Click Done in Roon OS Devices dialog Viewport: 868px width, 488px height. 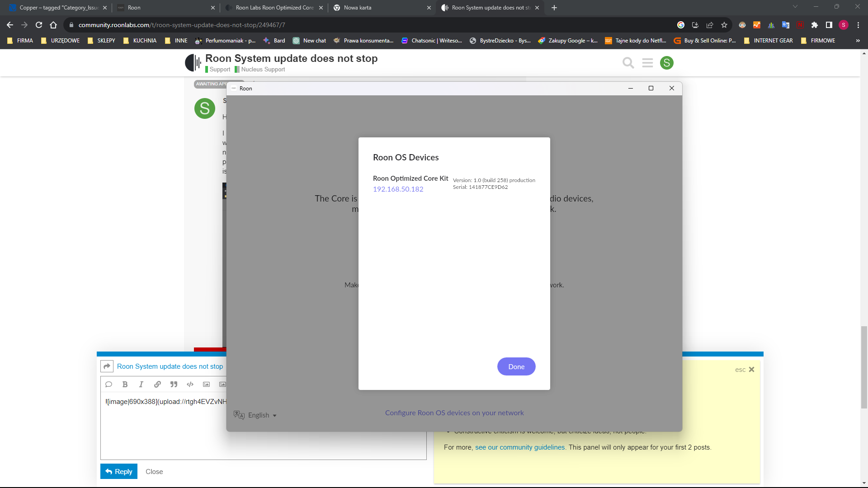tap(516, 366)
